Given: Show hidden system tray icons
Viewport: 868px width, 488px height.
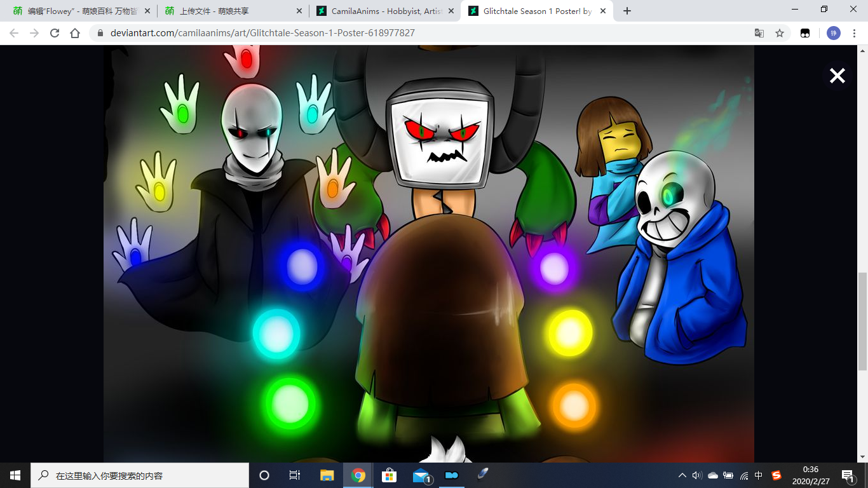Looking at the screenshot, I should click(x=682, y=475).
